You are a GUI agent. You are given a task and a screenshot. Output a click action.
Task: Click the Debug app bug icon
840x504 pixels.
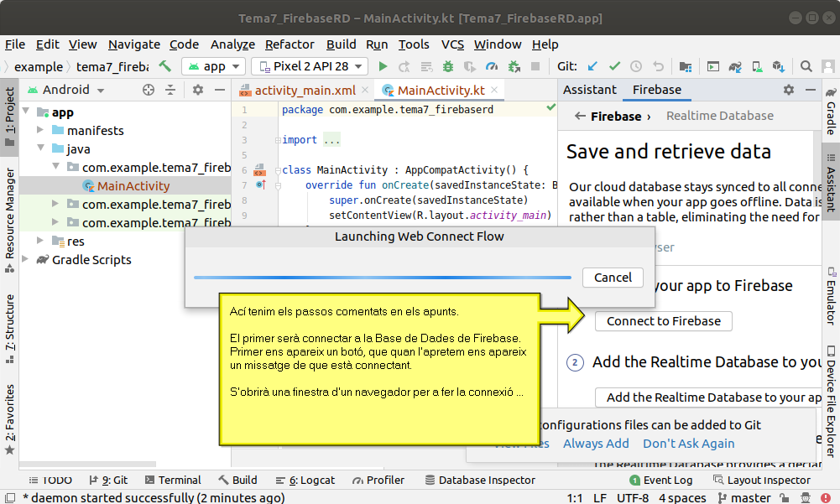click(x=448, y=66)
